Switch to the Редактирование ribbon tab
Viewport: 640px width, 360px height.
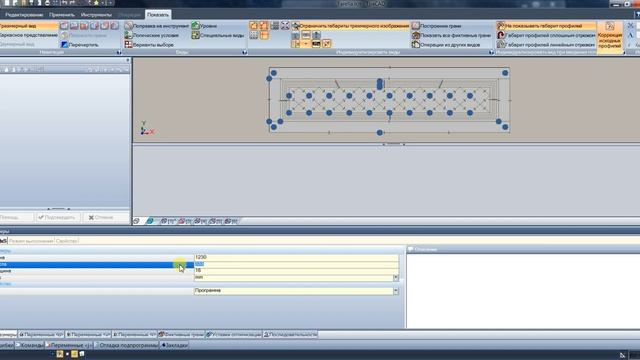point(24,15)
